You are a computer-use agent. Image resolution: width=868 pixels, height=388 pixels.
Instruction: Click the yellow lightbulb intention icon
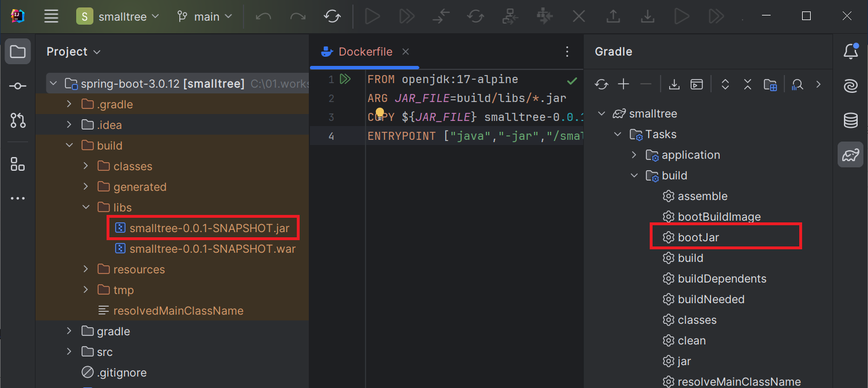tap(380, 113)
